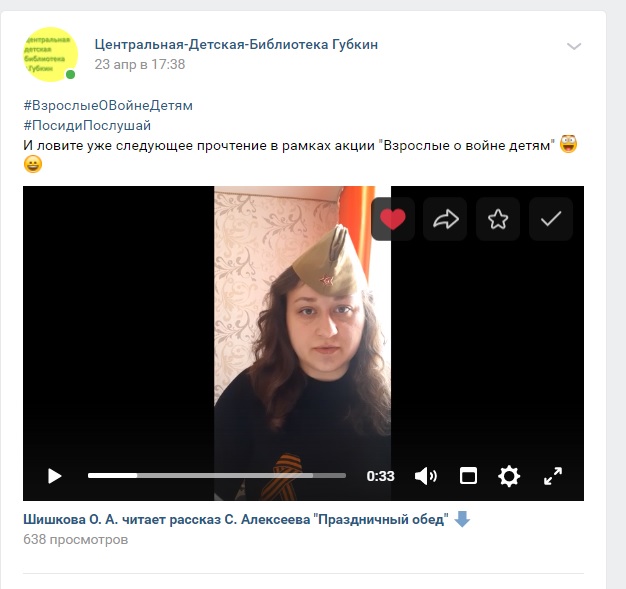Open the post options chevron menu
This screenshot has height=589, width=626.
click(x=574, y=46)
